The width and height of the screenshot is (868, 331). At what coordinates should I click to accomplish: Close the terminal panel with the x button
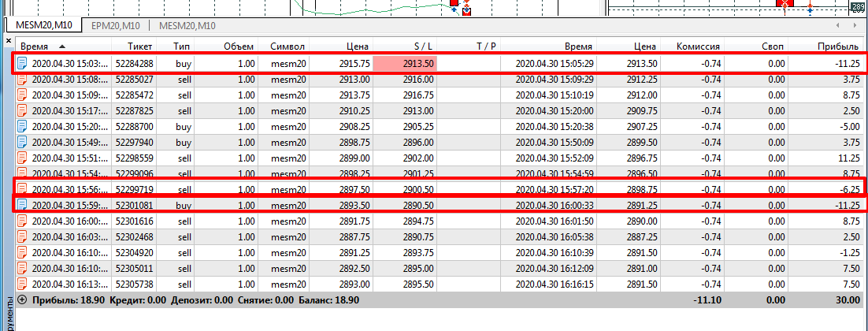click(9, 40)
